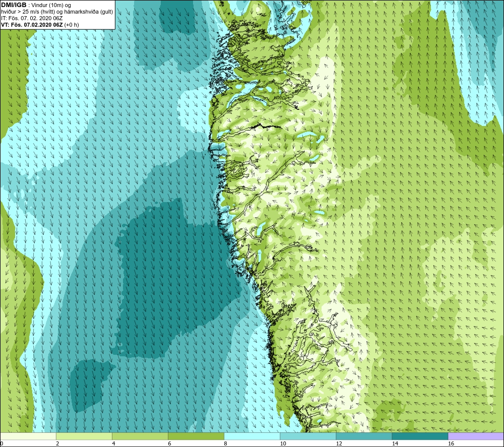Click the 'VT: Fös. 07.02.2020 06Z' line
504x447 pixels.
click(32, 25)
